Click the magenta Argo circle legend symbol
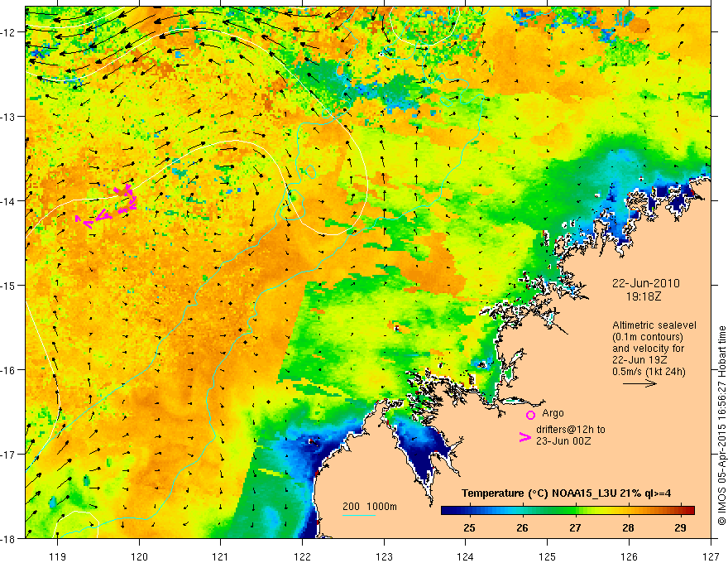 (x=530, y=415)
